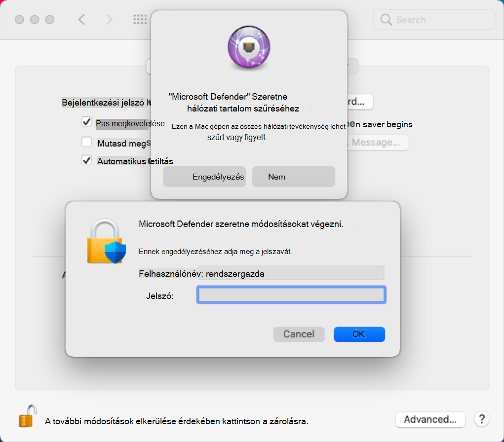Viewport: 504px width, 442px height.
Task: Open the Advanced... settings button
Action: 430,419
